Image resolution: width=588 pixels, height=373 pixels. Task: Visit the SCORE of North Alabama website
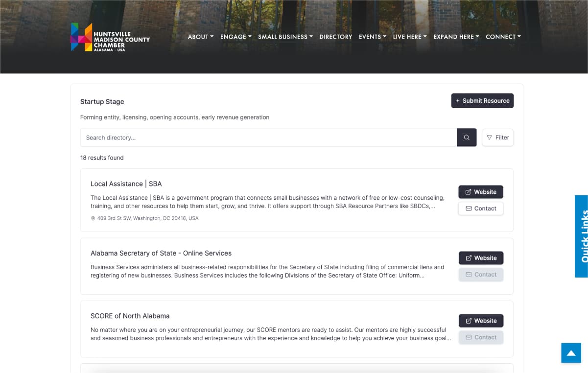(481, 321)
